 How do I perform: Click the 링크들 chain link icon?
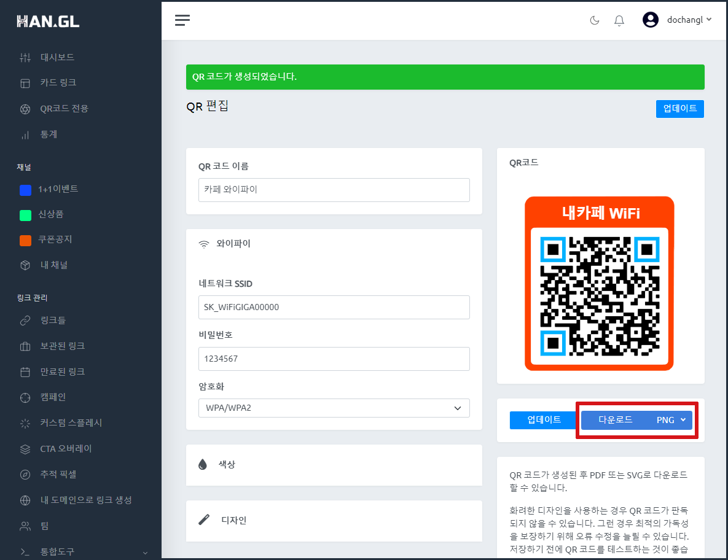(x=25, y=321)
